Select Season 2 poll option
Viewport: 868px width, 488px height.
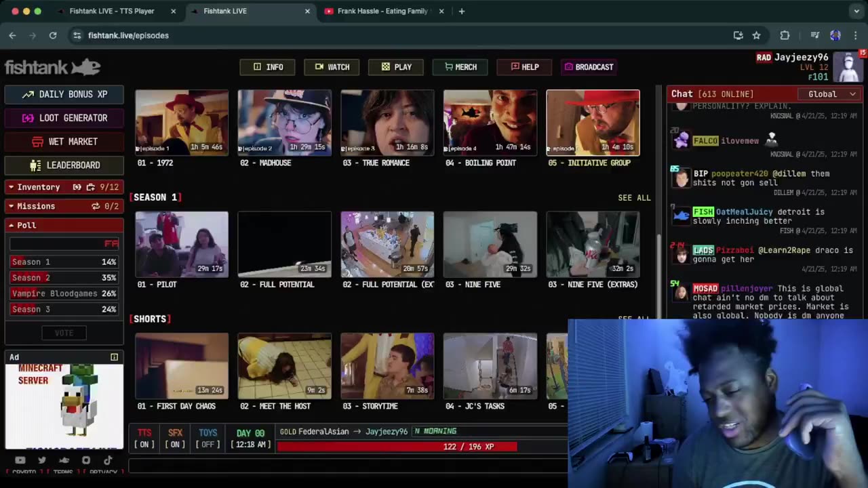64,278
